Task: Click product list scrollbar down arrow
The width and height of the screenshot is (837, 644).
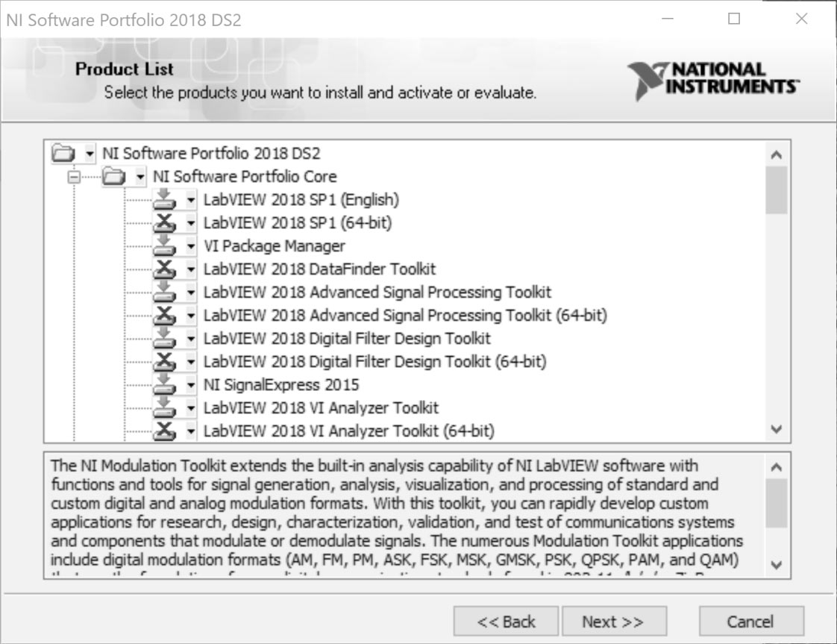Action: click(x=777, y=429)
